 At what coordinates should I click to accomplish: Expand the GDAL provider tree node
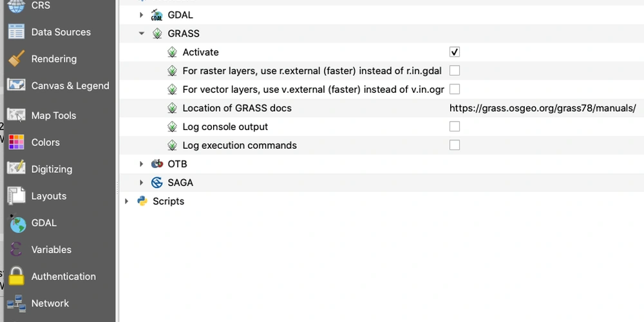coord(141,15)
